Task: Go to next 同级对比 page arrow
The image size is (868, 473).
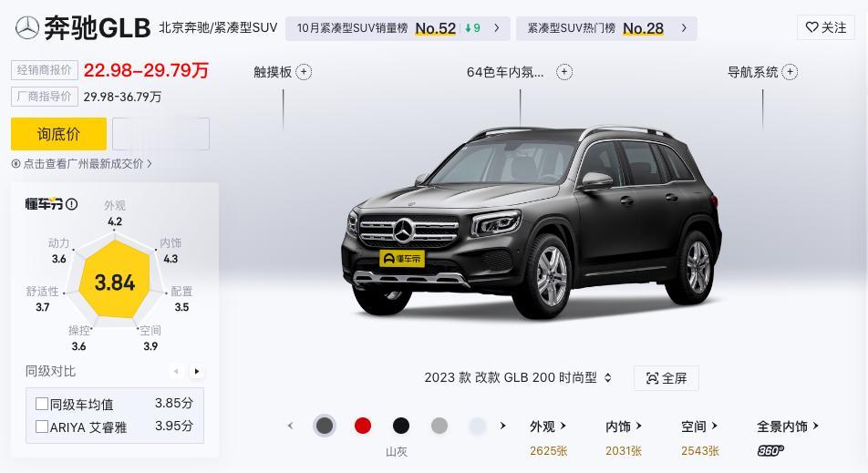Action: [197, 371]
